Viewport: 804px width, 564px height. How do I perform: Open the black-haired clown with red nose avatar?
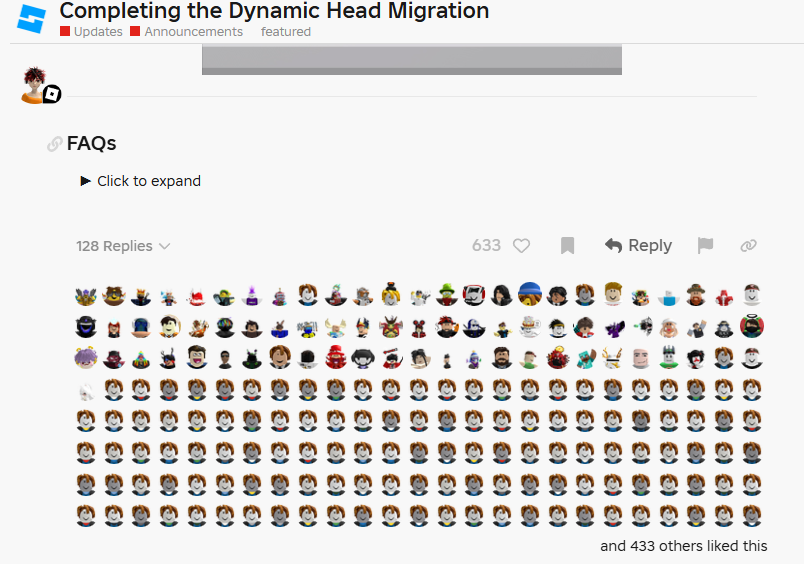(x=696, y=359)
